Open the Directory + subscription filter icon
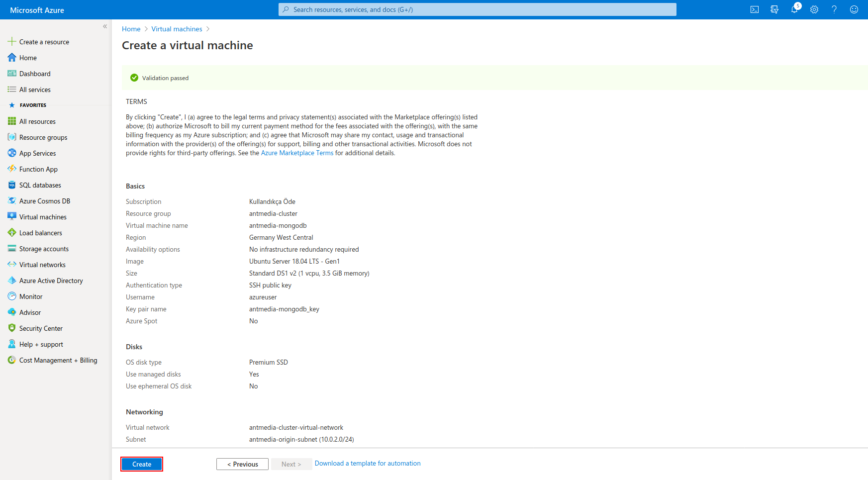Image resolution: width=868 pixels, height=480 pixels. (774, 9)
